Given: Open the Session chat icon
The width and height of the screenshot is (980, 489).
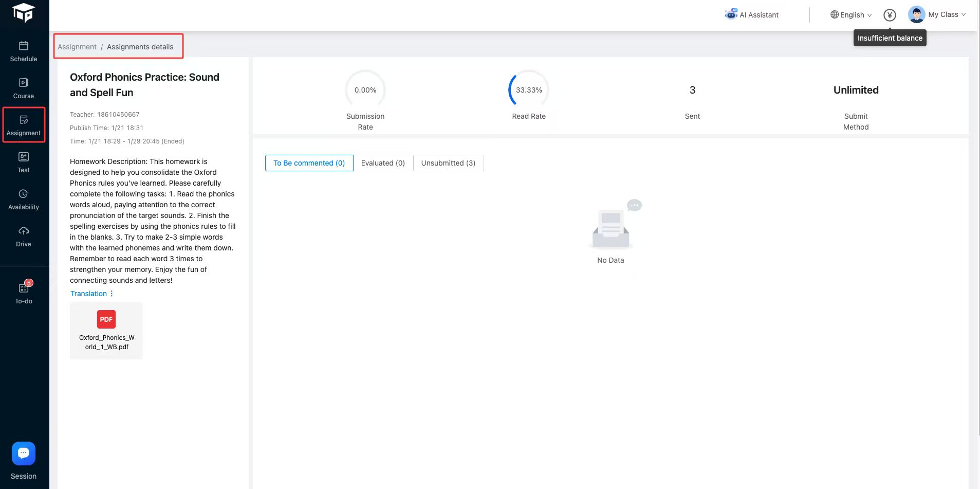Looking at the screenshot, I should [24, 454].
